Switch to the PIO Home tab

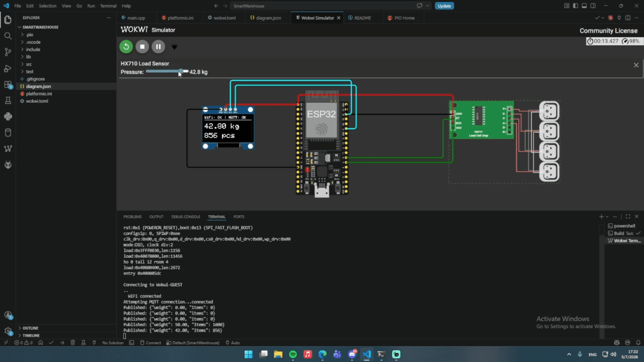tap(404, 18)
